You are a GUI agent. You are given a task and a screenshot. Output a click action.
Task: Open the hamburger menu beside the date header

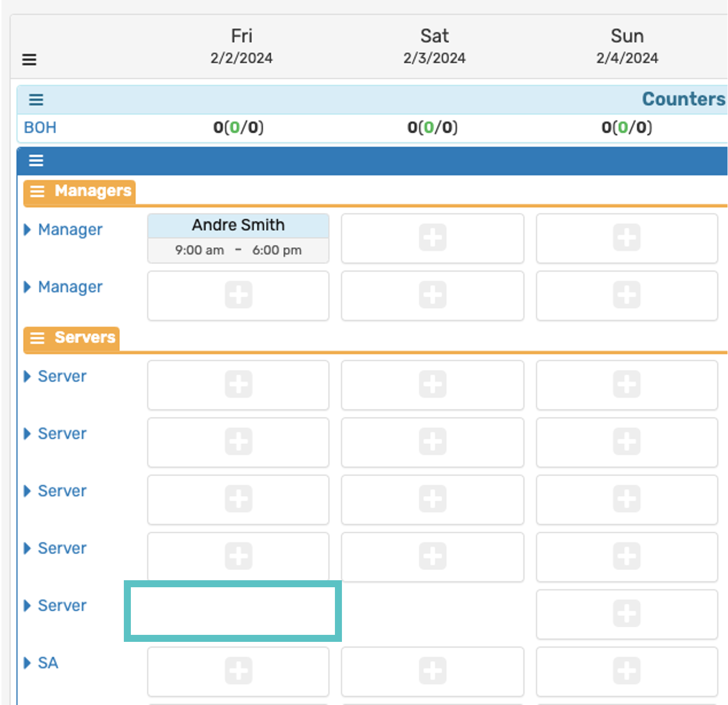(29, 60)
